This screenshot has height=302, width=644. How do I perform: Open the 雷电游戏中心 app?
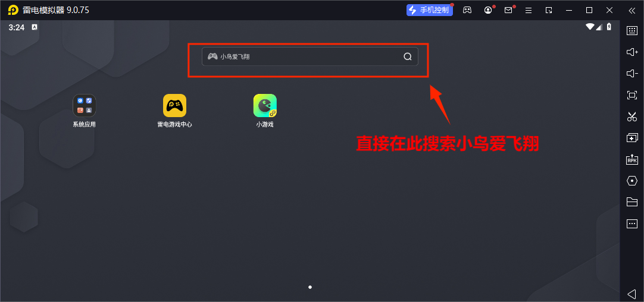pos(174,106)
